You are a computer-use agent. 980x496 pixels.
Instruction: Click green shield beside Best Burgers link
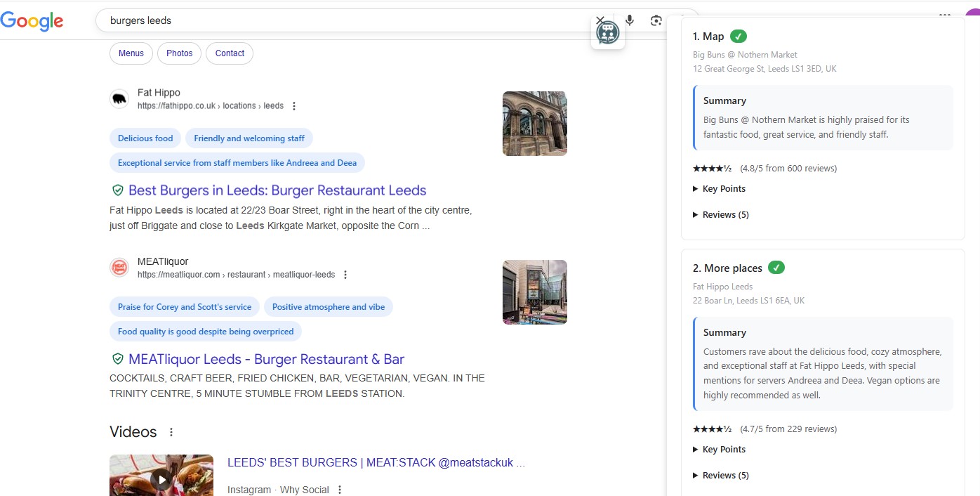pyautogui.click(x=118, y=190)
